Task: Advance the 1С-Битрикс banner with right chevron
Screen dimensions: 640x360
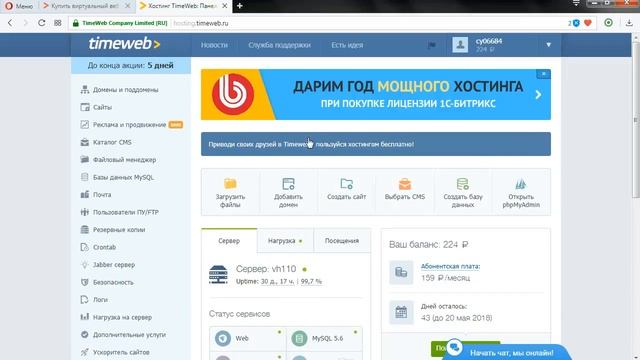Action: tap(538, 95)
